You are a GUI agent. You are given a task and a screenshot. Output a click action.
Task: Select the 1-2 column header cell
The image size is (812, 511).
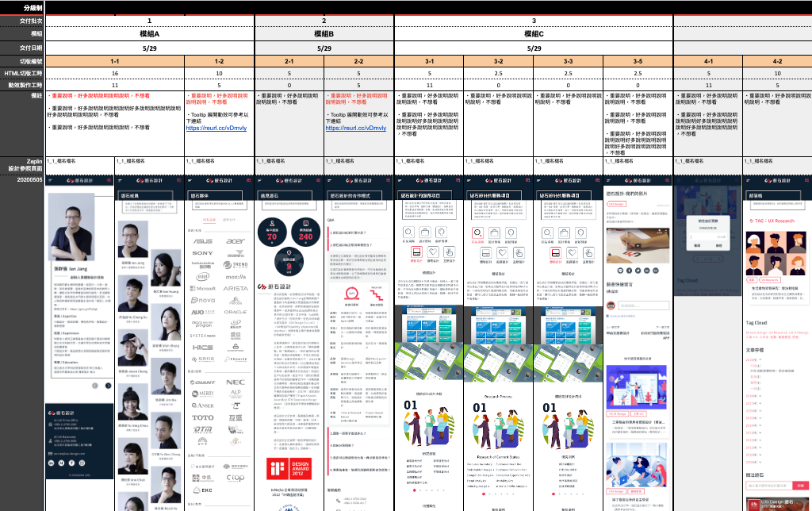pos(220,61)
